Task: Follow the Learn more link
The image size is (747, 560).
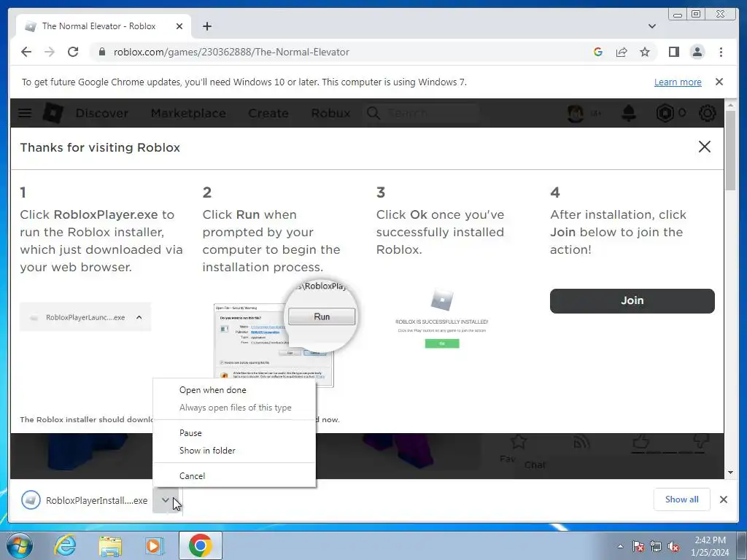Action: tap(678, 82)
